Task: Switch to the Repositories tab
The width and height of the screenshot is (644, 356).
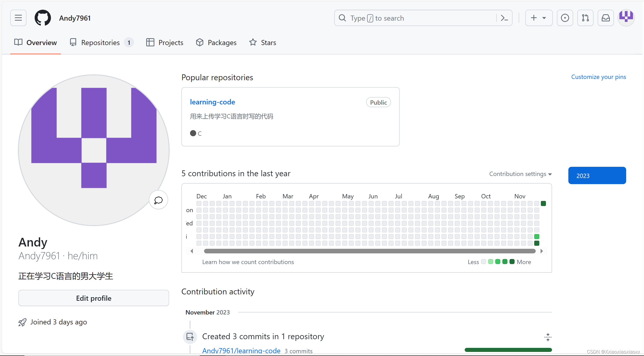Action: coord(101,43)
